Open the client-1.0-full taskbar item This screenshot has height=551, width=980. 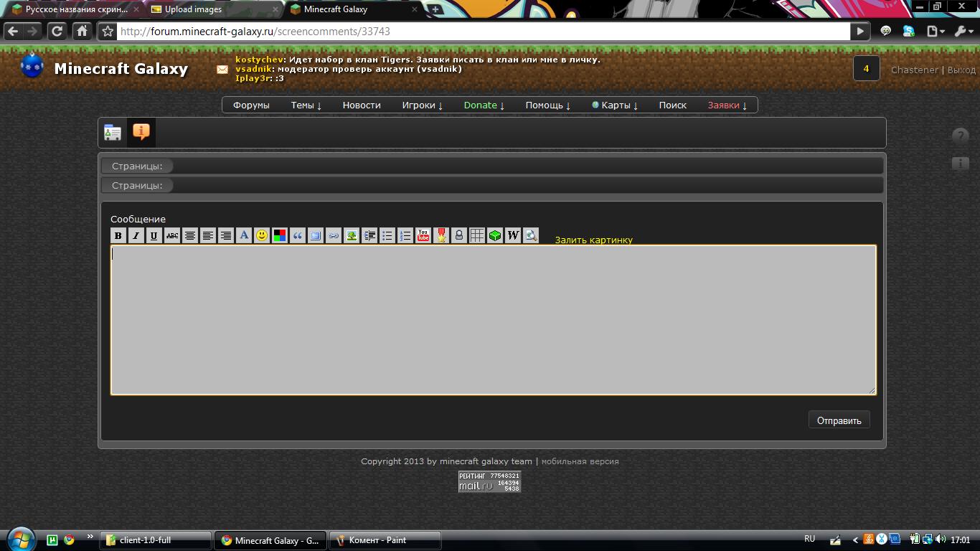pos(156,540)
